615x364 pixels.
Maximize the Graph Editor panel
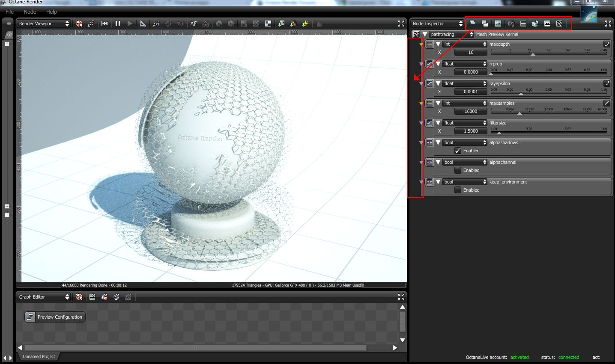pyautogui.click(x=401, y=297)
